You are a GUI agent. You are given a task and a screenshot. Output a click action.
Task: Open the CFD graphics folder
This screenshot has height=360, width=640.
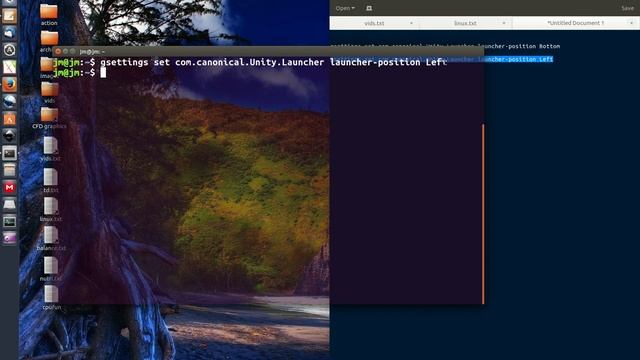tap(49, 118)
